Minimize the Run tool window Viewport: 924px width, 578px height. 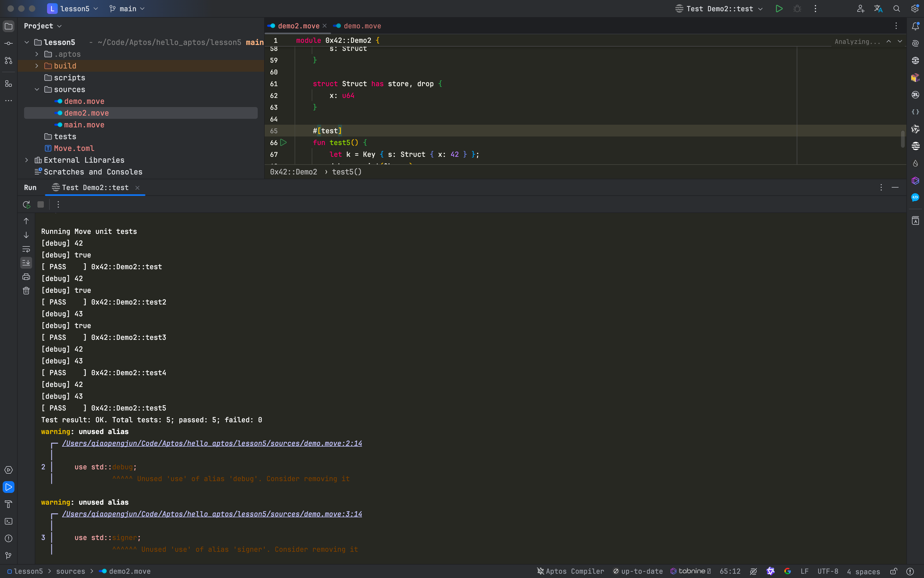pos(895,187)
